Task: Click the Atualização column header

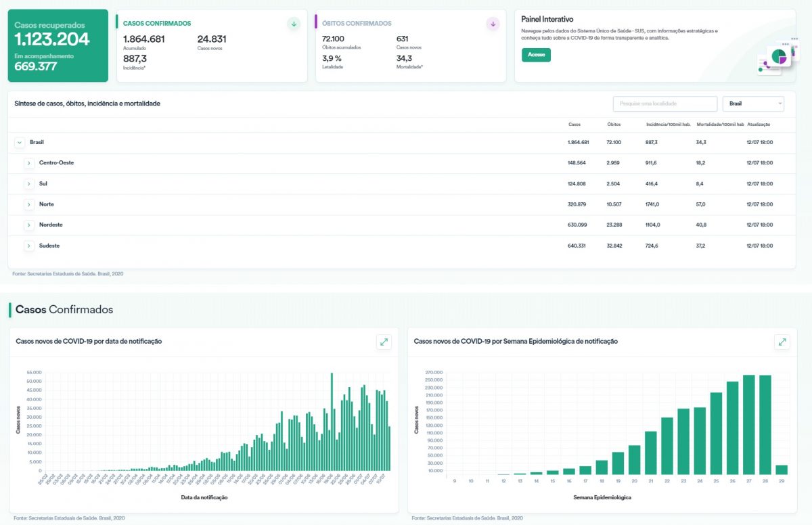Action: (759, 124)
